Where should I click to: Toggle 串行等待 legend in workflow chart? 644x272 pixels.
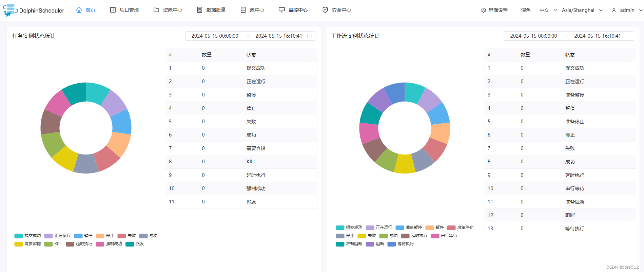(444, 236)
